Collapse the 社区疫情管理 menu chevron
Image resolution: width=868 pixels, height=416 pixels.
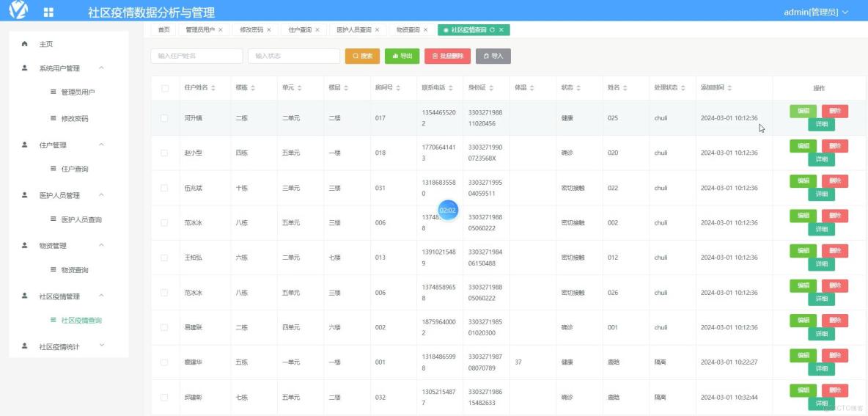(101, 295)
